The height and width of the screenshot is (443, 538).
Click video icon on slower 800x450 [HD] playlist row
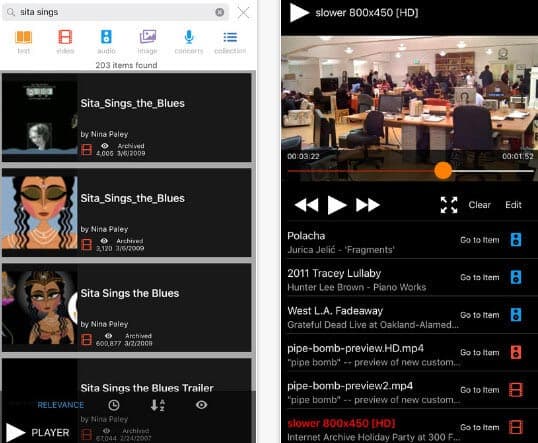(x=516, y=427)
